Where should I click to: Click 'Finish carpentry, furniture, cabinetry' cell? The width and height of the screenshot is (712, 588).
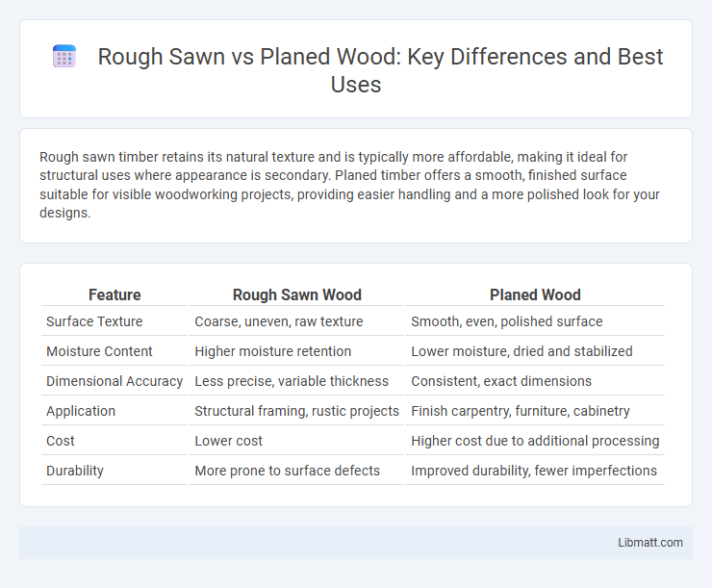[x=521, y=411]
